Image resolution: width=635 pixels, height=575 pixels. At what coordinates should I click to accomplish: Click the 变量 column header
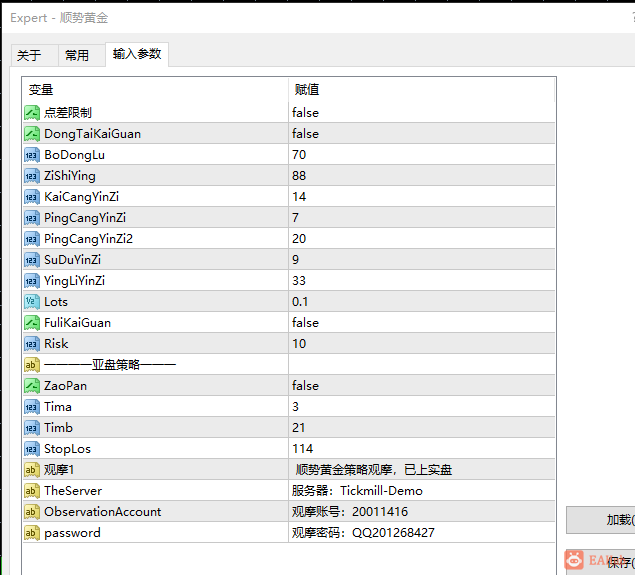[x=156, y=89]
